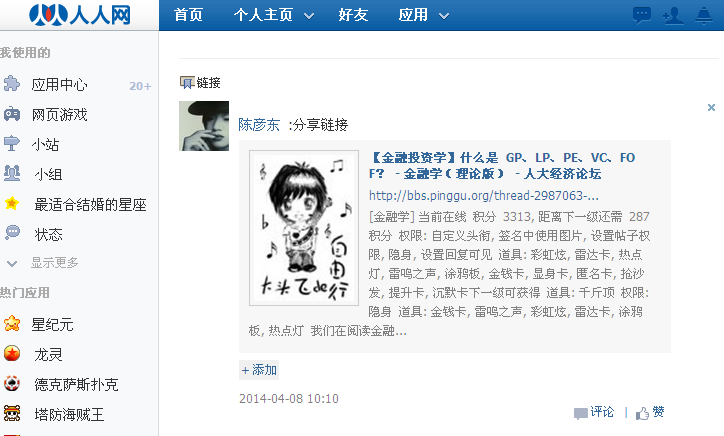The width and height of the screenshot is (724, 436).
Task: Go to 首页 in the navigation bar
Action: tap(188, 15)
